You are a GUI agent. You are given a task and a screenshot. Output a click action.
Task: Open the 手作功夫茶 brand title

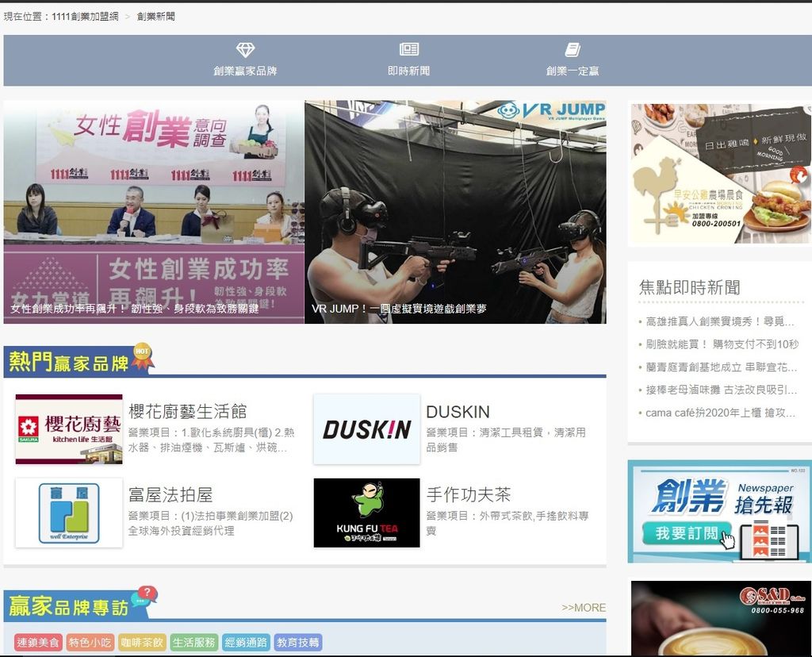(468, 495)
